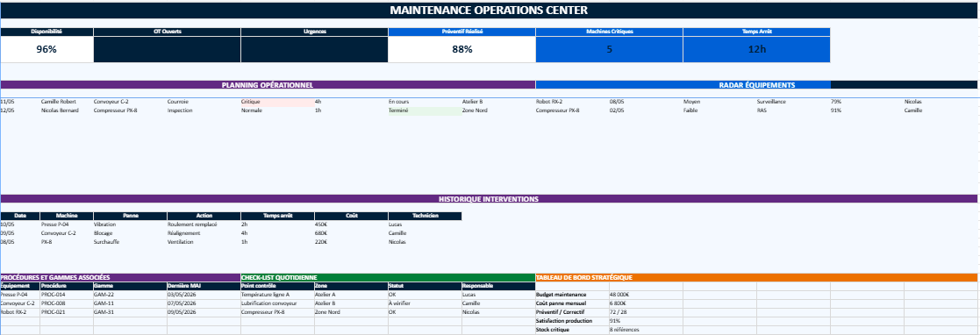This screenshot has width=980, height=335.
Task: Select the 12/05 planning date cell
Action: click(20, 110)
